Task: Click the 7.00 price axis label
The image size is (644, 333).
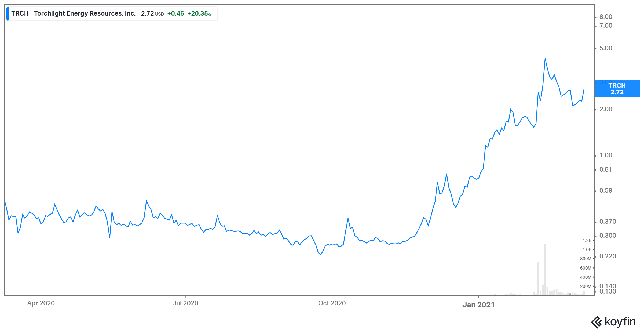Action: tap(606, 26)
